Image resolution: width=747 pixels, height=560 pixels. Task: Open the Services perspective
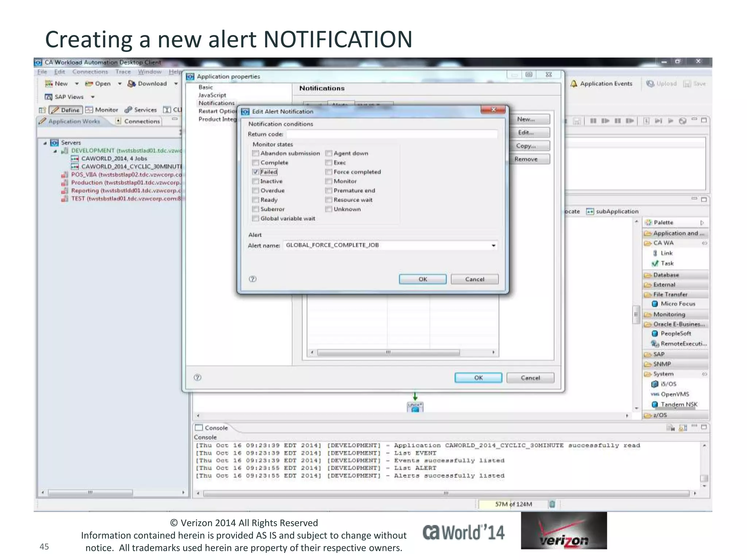tap(140, 110)
